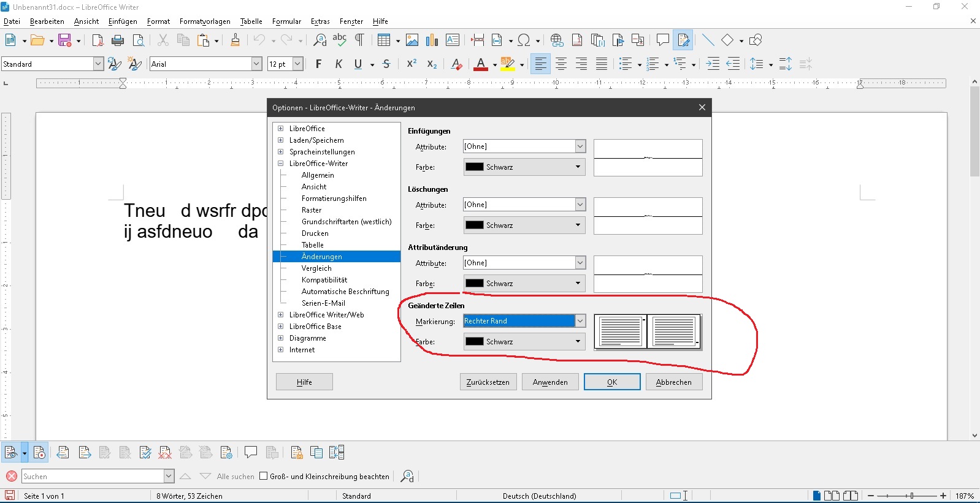
Task: Click the Zurücksetzen button
Action: click(488, 382)
